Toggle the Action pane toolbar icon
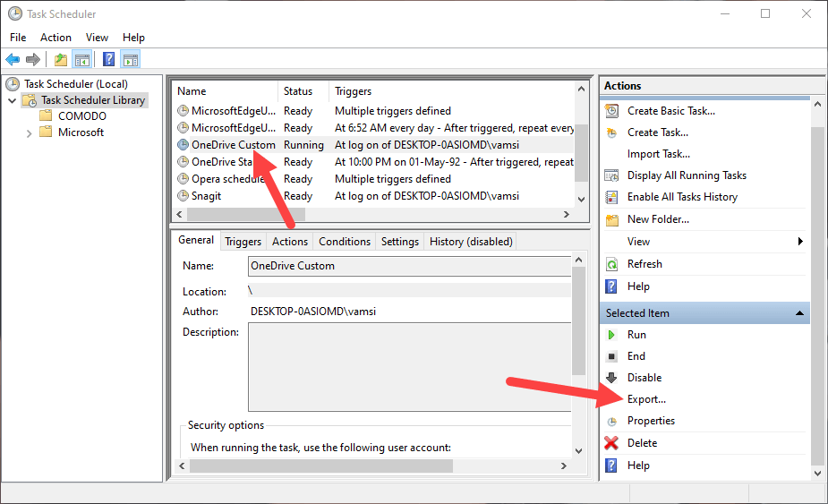The image size is (828, 504). point(131,60)
